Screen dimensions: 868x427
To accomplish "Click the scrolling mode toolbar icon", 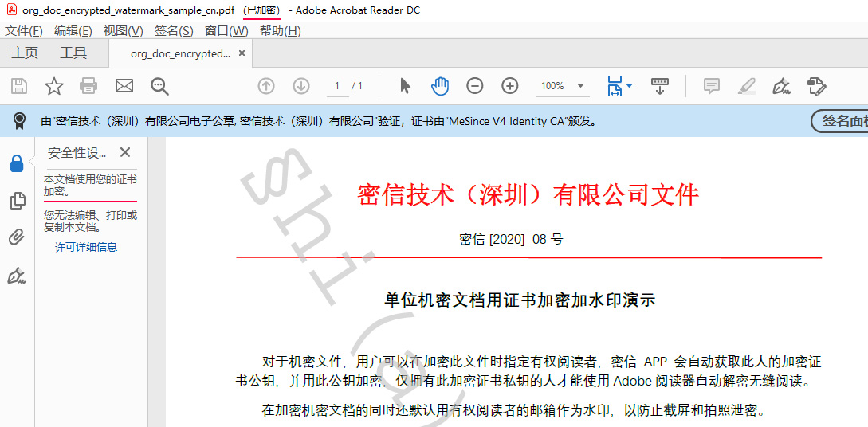I will [659, 86].
